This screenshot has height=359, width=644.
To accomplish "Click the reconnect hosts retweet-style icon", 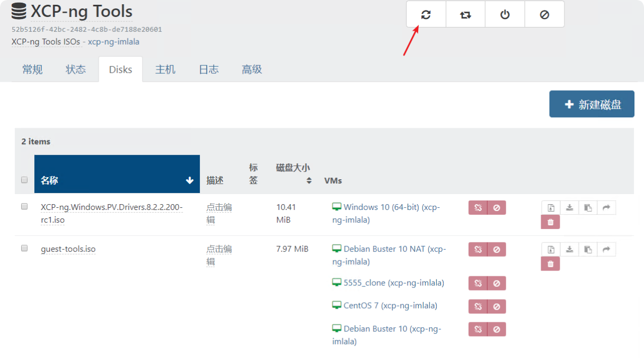I will 465,14.
